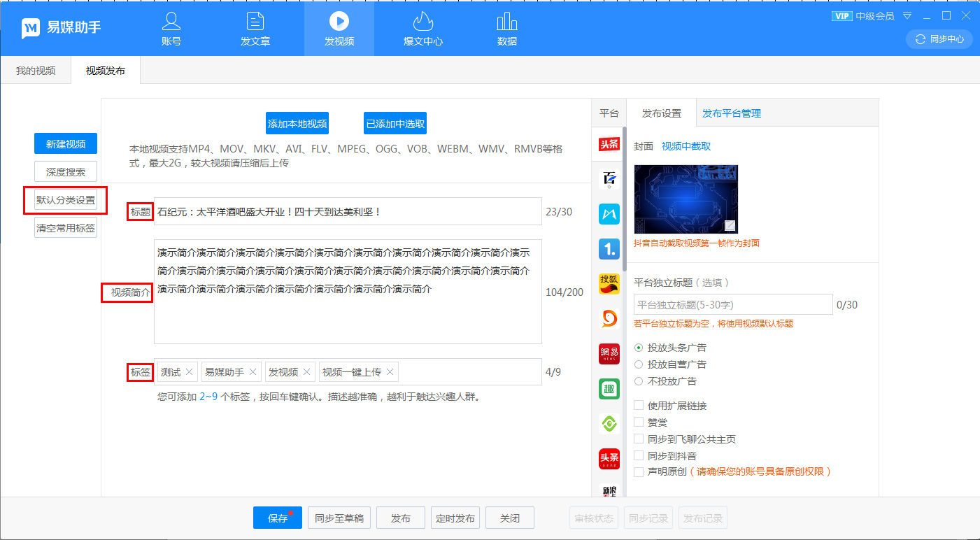This screenshot has width=980, height=540.
Task: Click the 平台独立标题 input field
Action: [732, 305]
